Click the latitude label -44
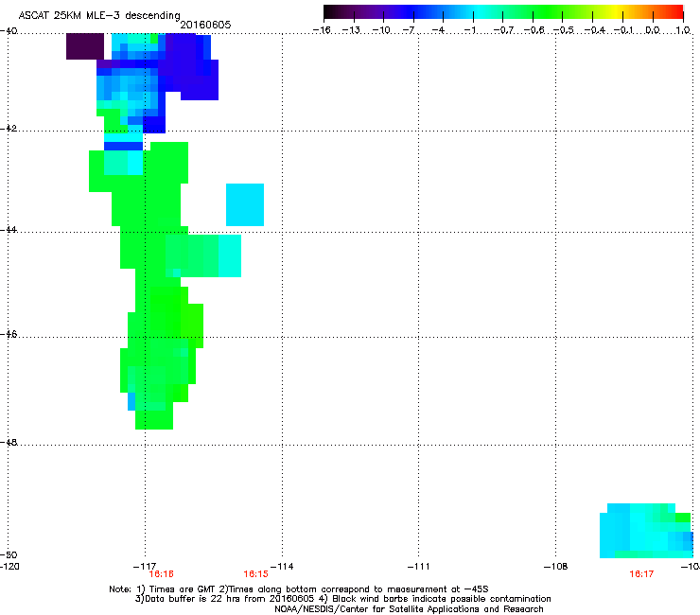Viewport: 700px width, 615px height. [x=9, y=230]
